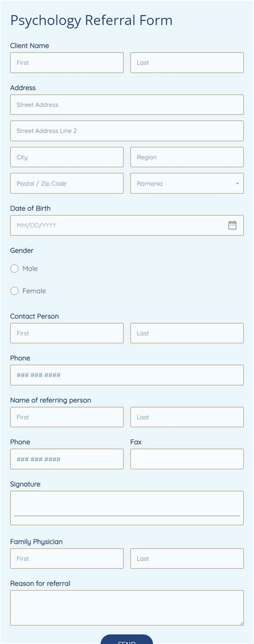The height and width of the screenshot is (644, 254).
Task: Click the Fax input field
Action: click(187, 459)
